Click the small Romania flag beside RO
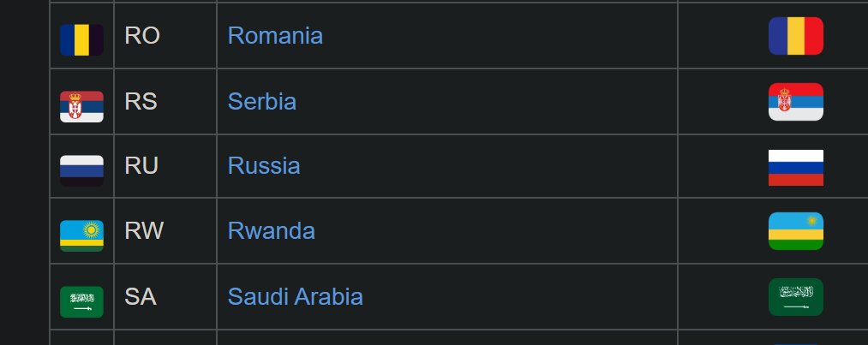Viewport: 868px width, 345px height. pyautogui.click(x=81, y=39)
